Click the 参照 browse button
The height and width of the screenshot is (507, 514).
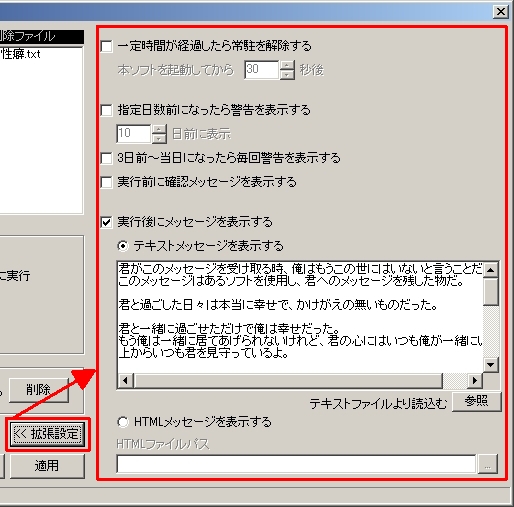[477, 401]
